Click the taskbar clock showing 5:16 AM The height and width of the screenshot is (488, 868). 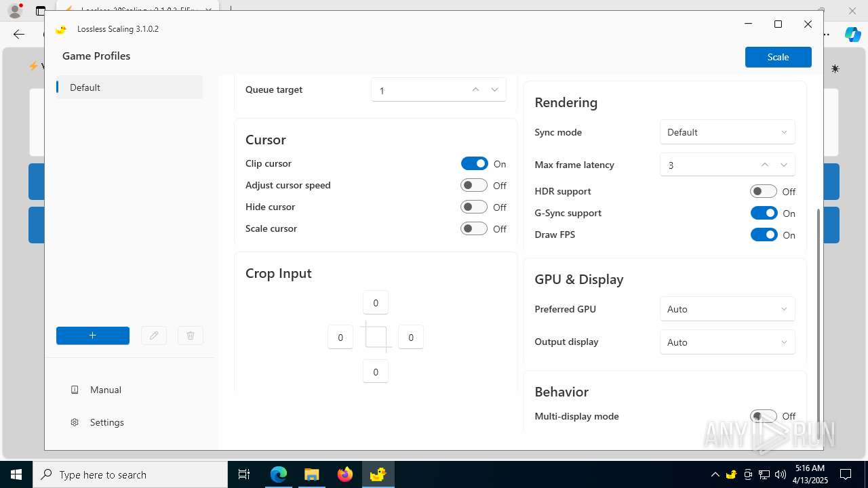tap(810, 474)
